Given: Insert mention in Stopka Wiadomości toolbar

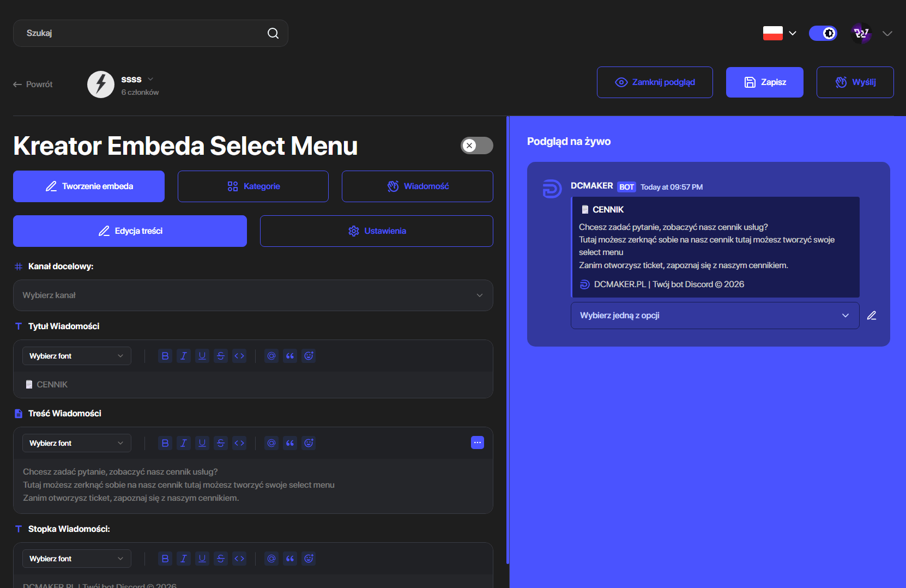Looking at the screenshot, I should (271, 559).
